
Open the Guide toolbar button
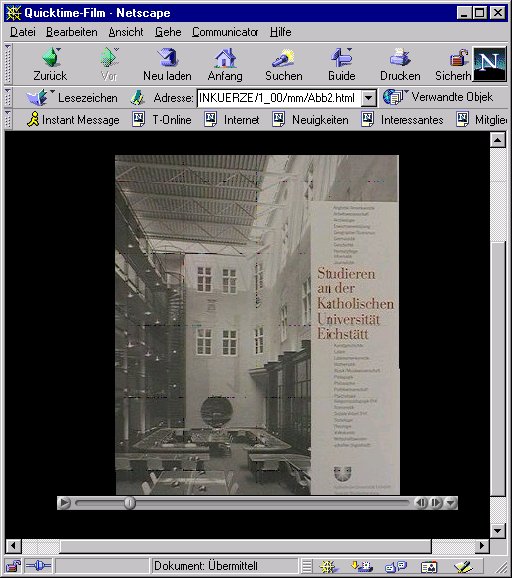(x=341, y=64)
